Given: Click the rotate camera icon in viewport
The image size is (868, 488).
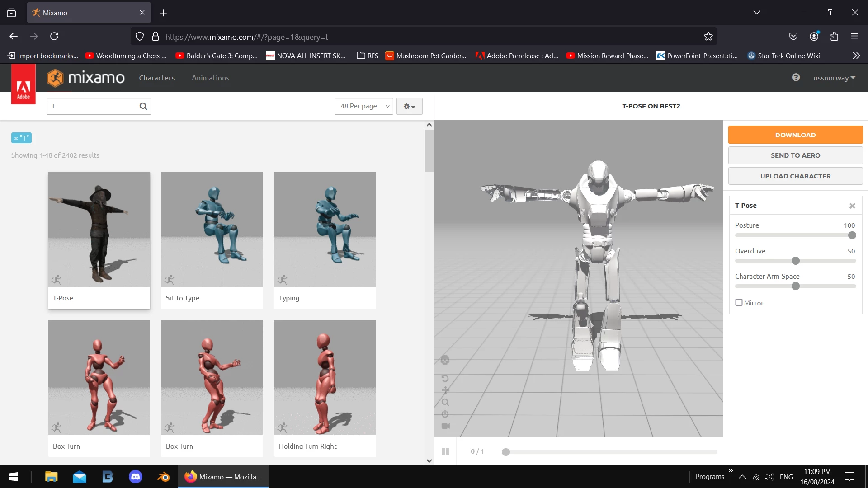Looking at the screenshot, I should click(445, 378).
